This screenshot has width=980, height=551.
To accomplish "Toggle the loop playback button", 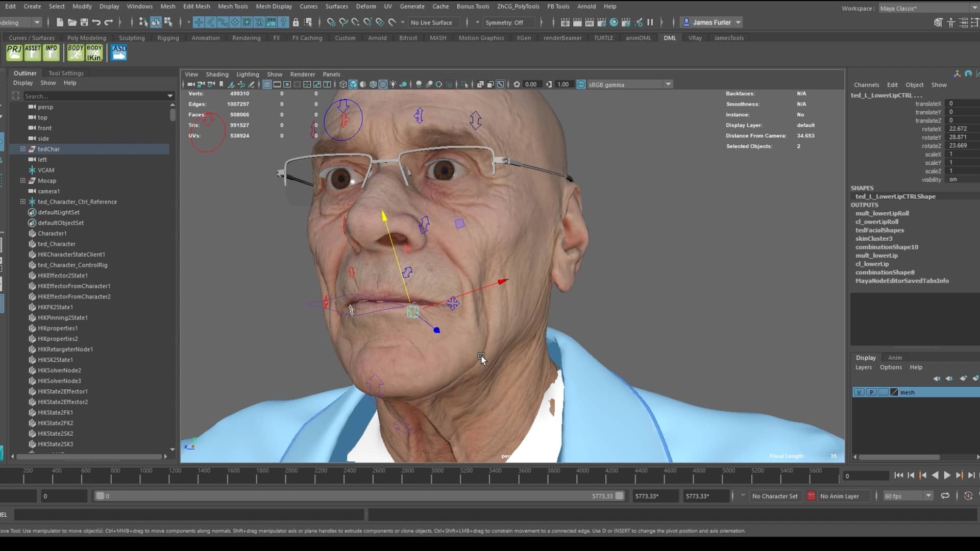I will 945,496.
